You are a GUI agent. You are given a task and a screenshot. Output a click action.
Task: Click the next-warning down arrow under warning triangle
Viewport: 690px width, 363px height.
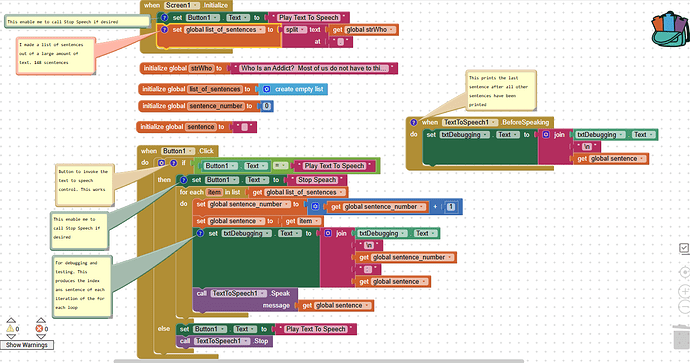coord(11,337)
